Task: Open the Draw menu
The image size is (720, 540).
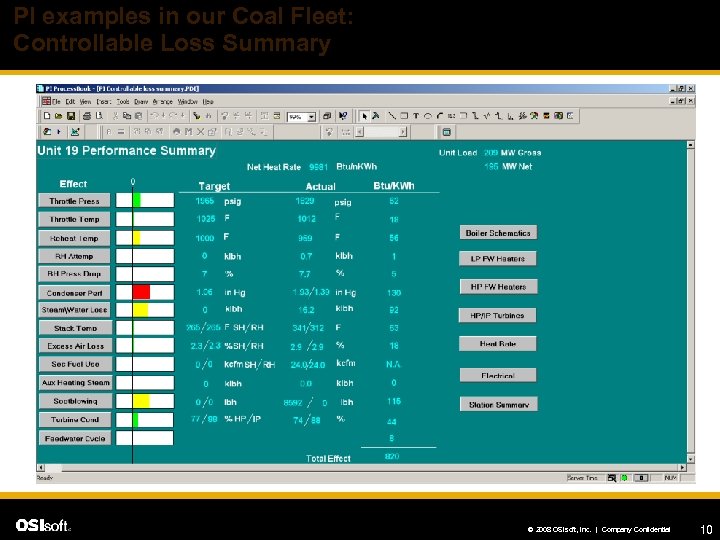Action: click(x=141, y=101)
